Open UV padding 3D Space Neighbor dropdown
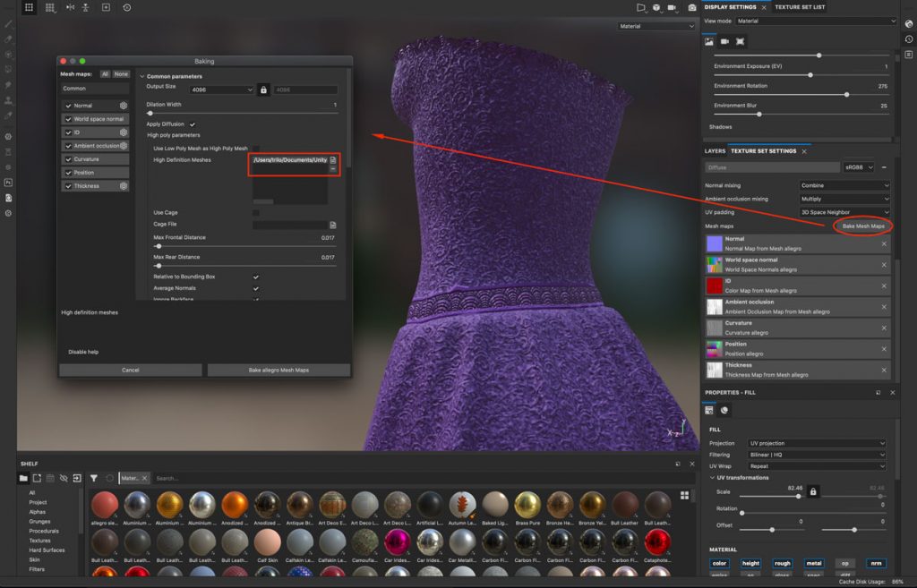917x588 pixels. (844, 212)
